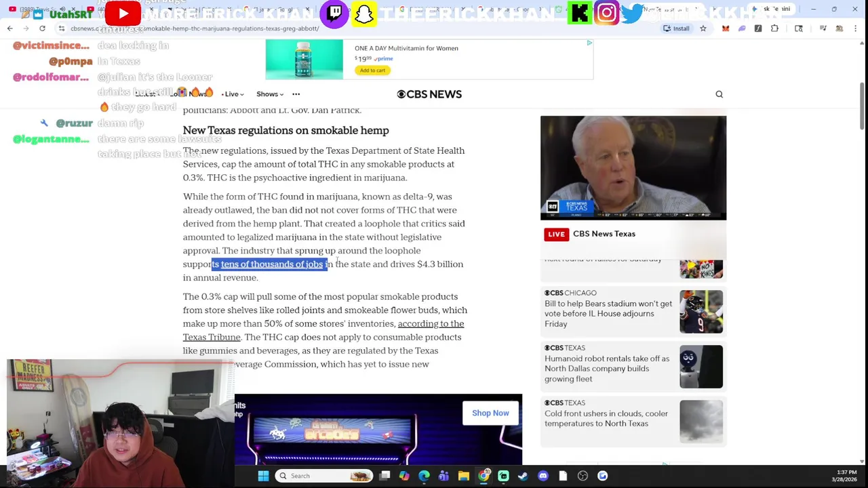
Task: Click the LIVE badge next to CBS News Texas
Action: pos(556,235)
